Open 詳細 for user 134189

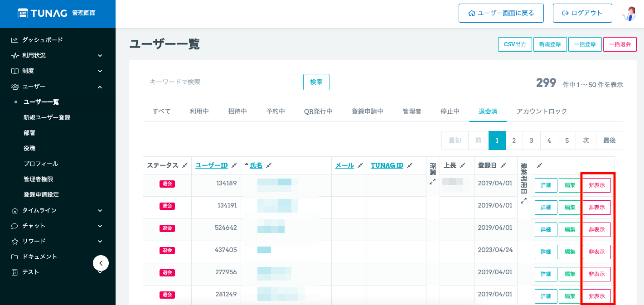tap(546, 185)
